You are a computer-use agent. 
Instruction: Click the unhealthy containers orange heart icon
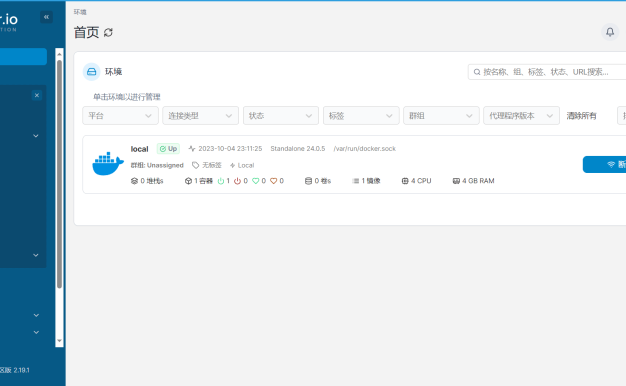pos(273,181)
